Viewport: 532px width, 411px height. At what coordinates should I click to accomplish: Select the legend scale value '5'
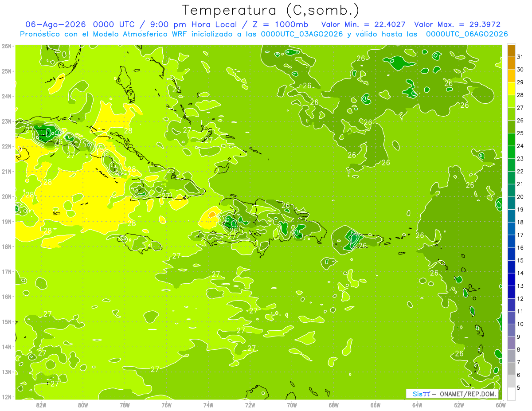click(519, 388)
